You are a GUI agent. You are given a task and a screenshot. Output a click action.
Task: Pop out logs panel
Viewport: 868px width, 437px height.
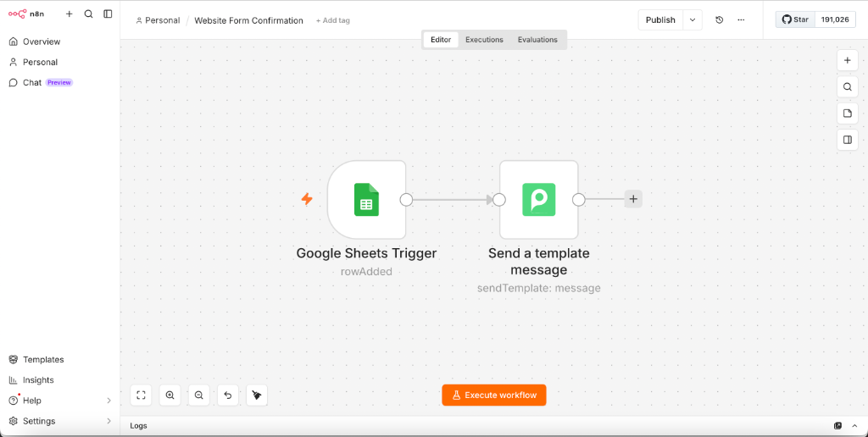pyautogui.click(x=837, y=426)
